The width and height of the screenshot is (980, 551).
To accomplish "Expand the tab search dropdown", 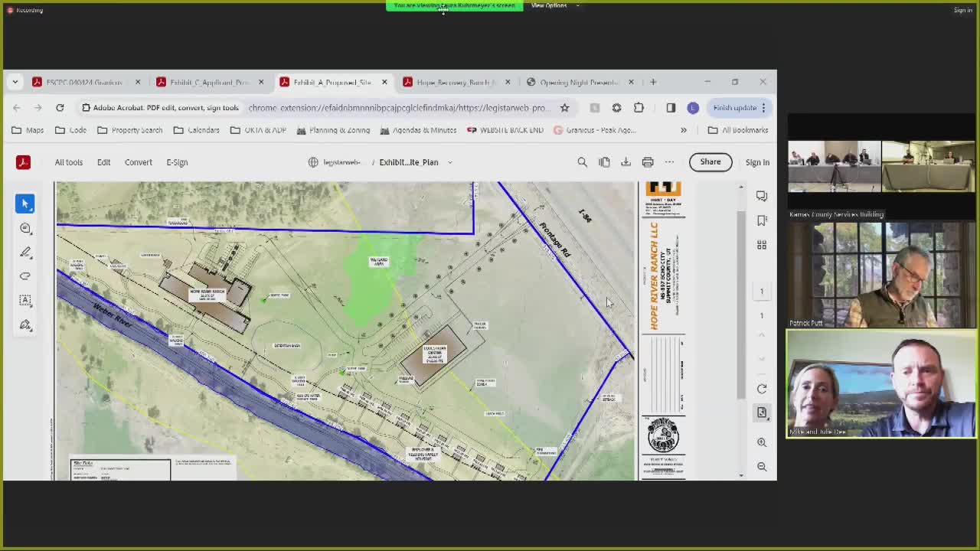I will tap(15, 82).
